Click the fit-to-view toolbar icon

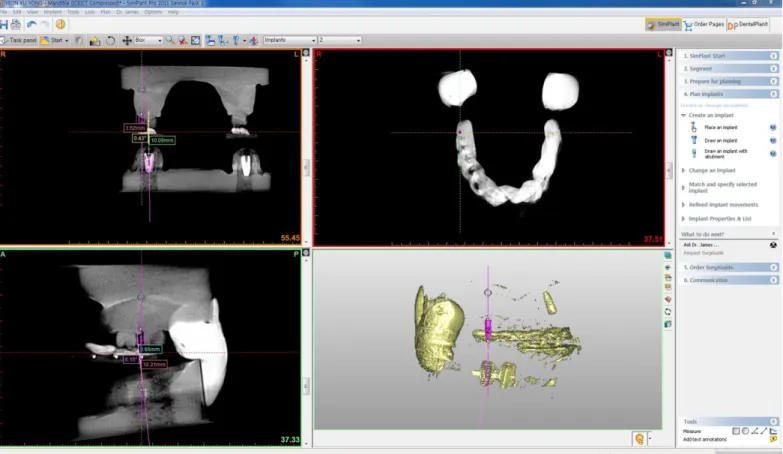tap(195, 40)
